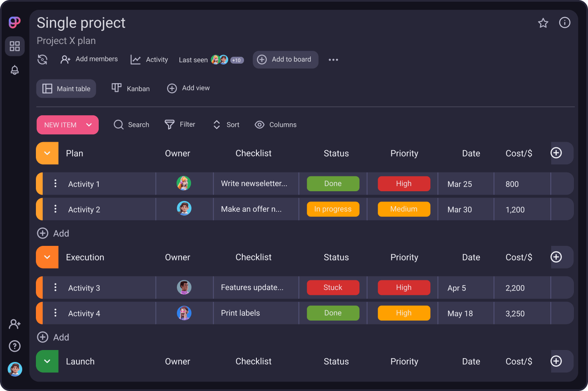Open the Help question mark icon

[x=15, y=346]
